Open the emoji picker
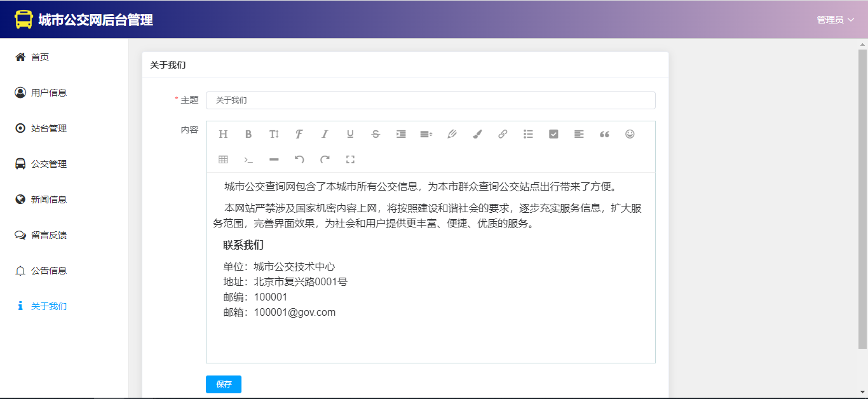The width and height of the screenshot is (868, 399). (630, 134)
